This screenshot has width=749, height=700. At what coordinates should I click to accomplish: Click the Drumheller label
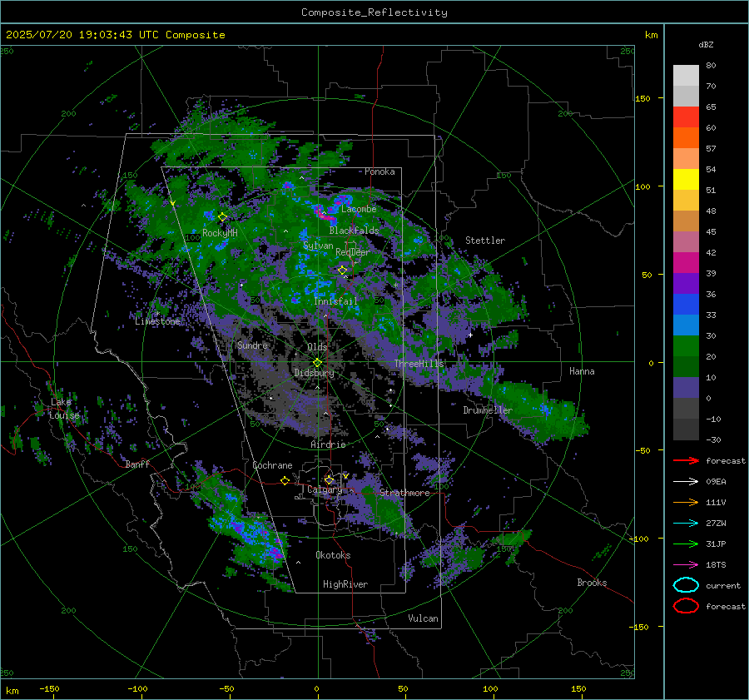488,410
